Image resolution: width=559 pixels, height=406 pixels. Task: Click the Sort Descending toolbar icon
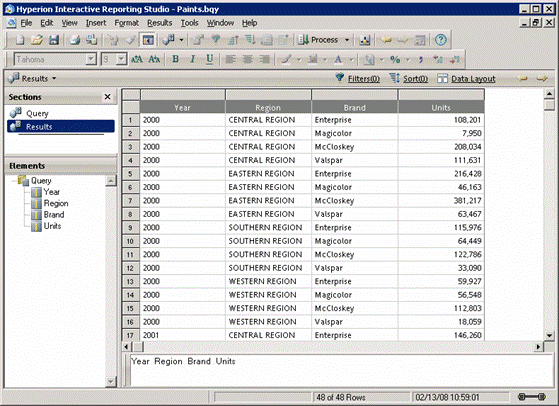click(250, 40)
